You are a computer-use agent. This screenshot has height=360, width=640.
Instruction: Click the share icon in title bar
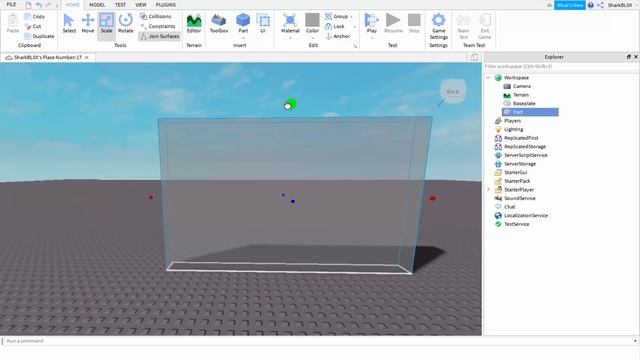(x=600, y=5)
